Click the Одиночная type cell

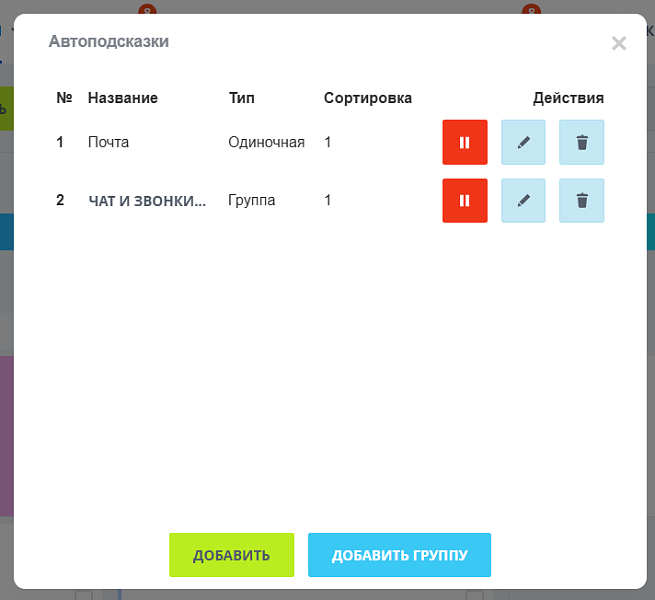pyautogui.click(x=266, y=142)
